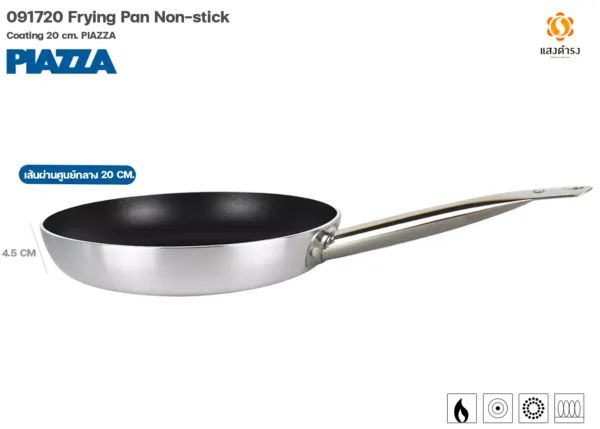Viewport: 600px width, 429px height.
Task: Click the 4.5 CM height label
Action: [19, 253]
